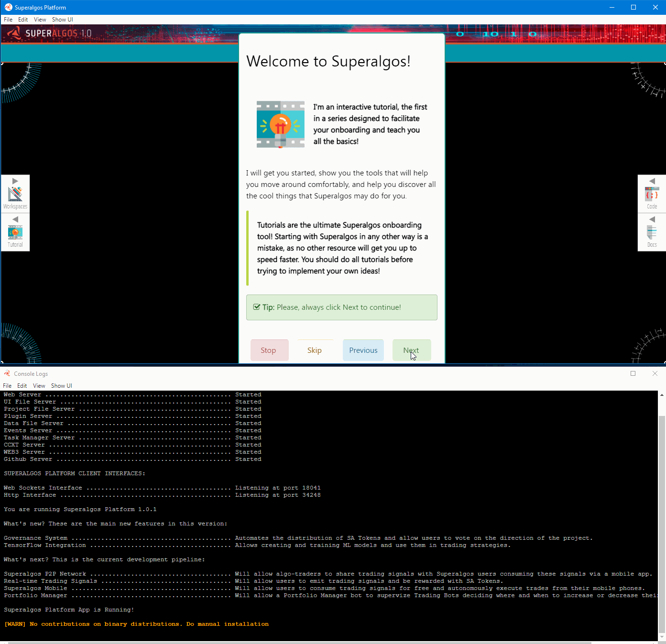Minimize the Superalgos Platform window

612,7
